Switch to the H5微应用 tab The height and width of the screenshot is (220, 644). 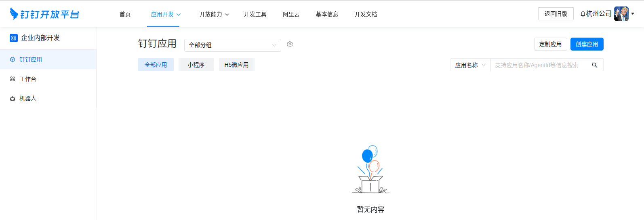pyautogui.click(x=236, y=65)
